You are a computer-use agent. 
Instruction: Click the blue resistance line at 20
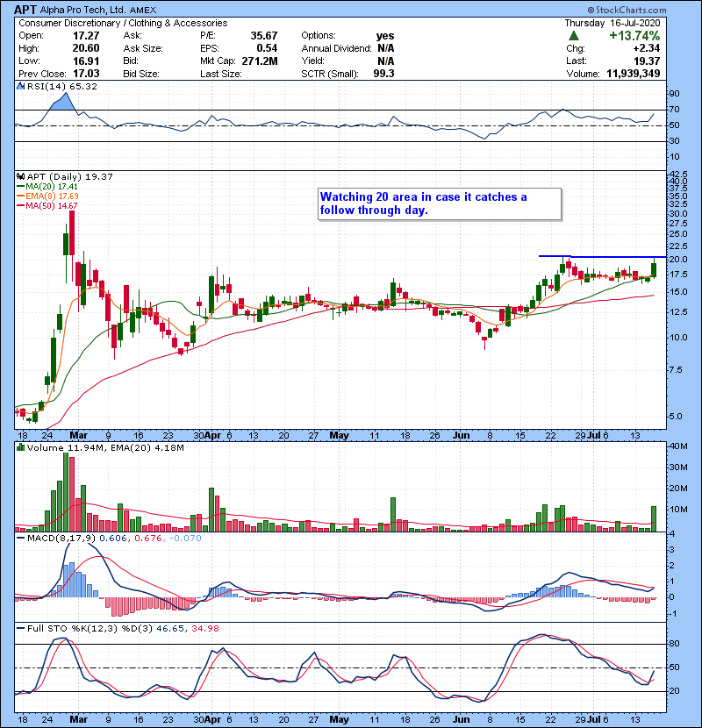(602, 256)
